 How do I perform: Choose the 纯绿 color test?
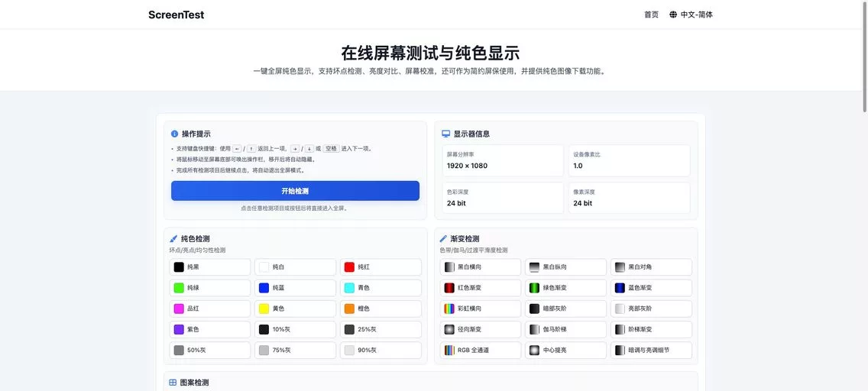pyautogui.click(x=210, y=288)
